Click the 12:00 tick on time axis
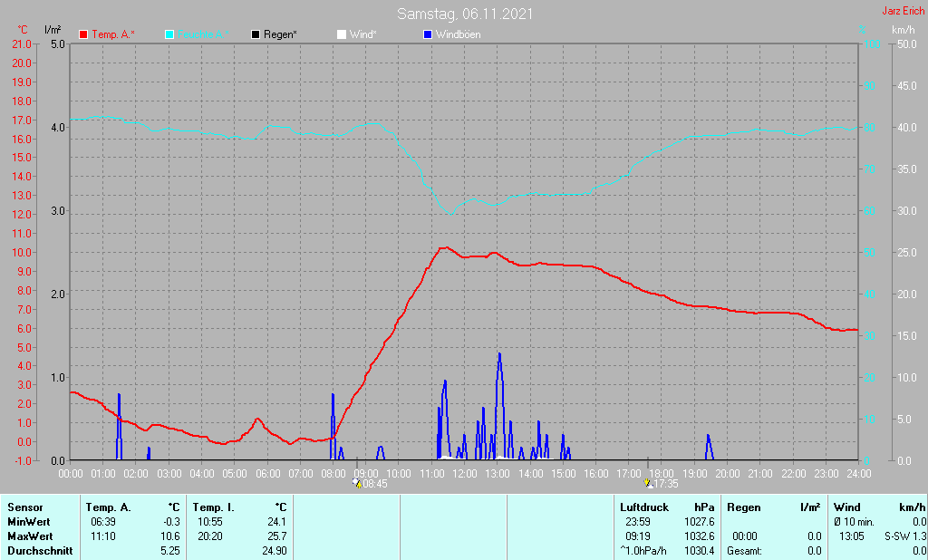Screen dimensions: 928x560 coord(465,474)
